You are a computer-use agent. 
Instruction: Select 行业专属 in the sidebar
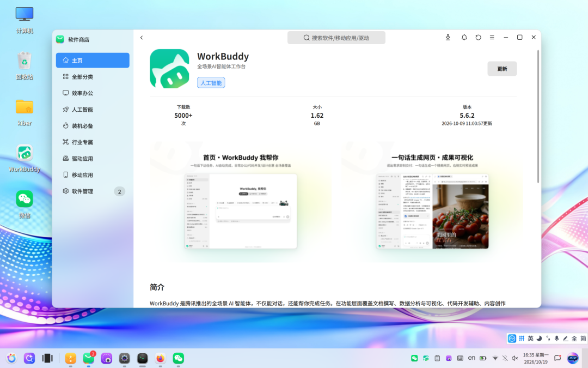point(93,142)
